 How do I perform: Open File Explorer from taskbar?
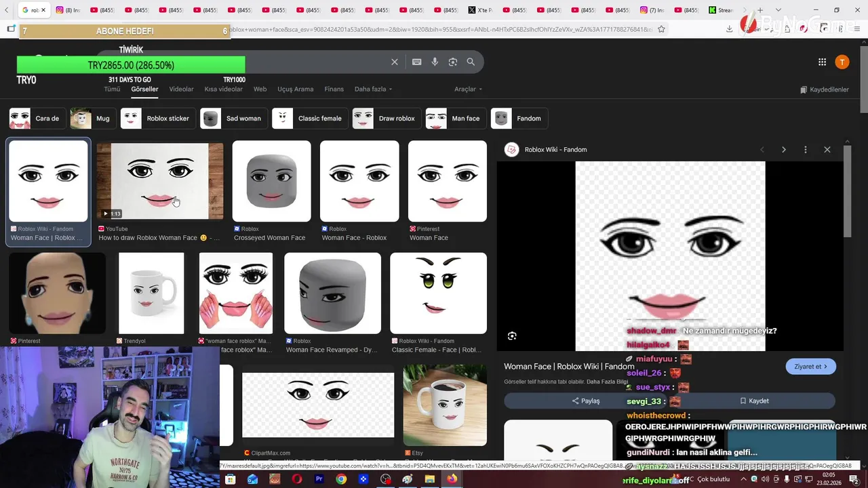[430, 479]
